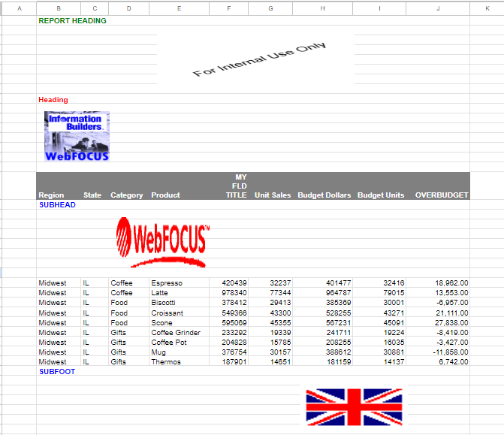Click the State column title
The height and width of the screenshot is (435, 504).
point(92,195)
